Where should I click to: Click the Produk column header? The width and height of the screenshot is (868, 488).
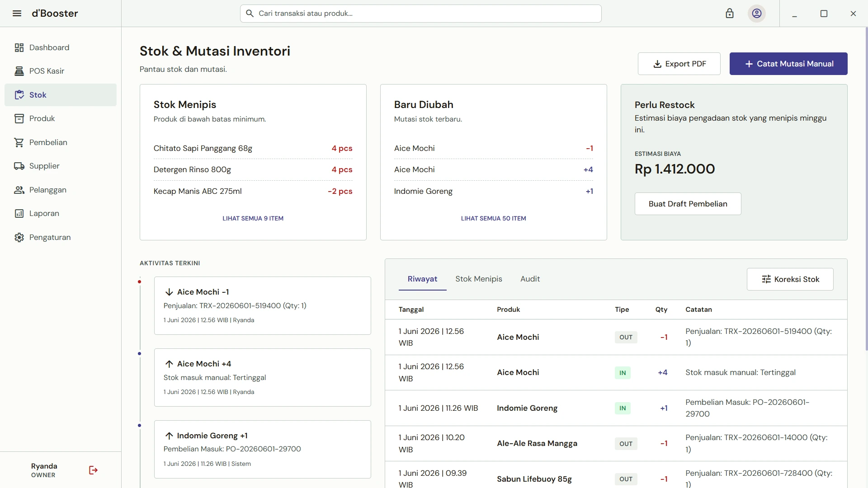click(x=508, y=310)
